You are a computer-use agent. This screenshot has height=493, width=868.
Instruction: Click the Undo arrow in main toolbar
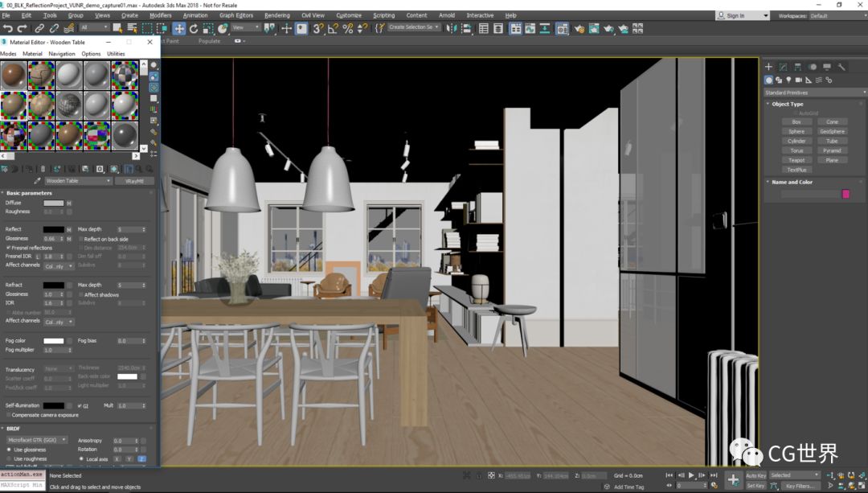[8, 28]
